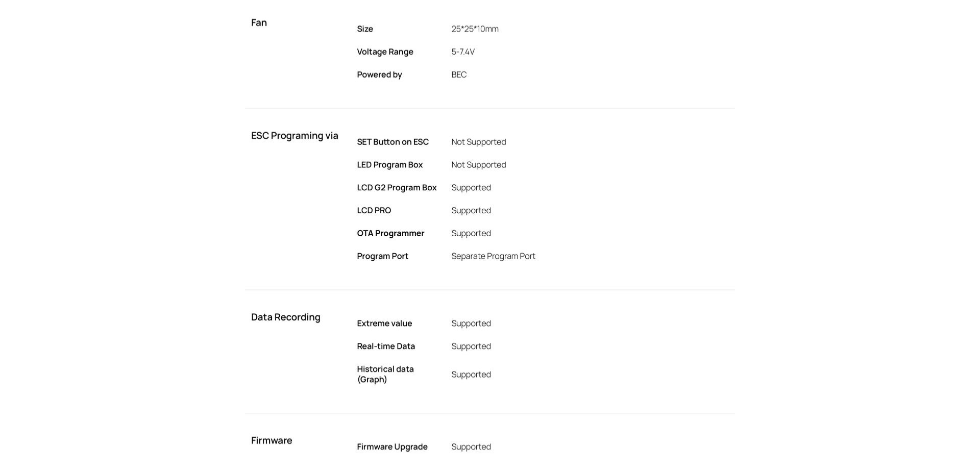
Task: Click the LCD G2 Program Box label
Action: click(x=397, y=188)
